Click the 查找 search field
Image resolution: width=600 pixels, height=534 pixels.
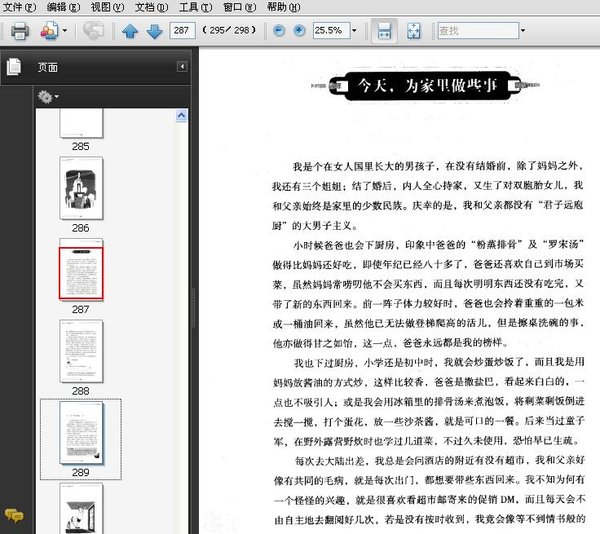tap(478, 31)
